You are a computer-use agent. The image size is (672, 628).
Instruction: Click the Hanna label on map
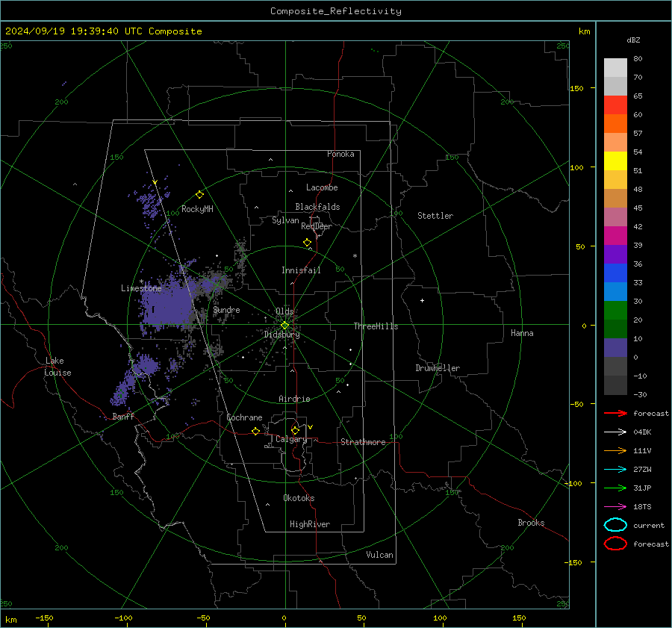(x=522, y=333)
